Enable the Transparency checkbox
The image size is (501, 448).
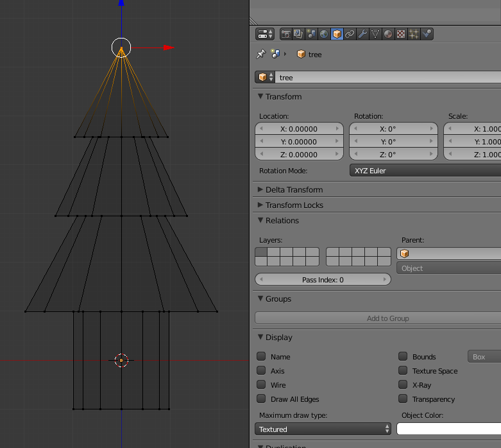(403, 399)
